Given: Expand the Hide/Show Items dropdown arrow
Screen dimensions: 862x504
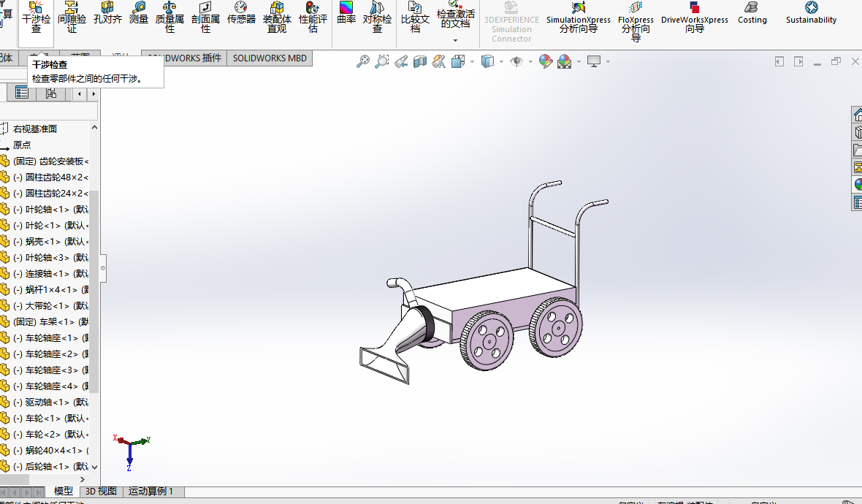Looking at the screenshot, I should pyautogui.click(x=530, y=61).
